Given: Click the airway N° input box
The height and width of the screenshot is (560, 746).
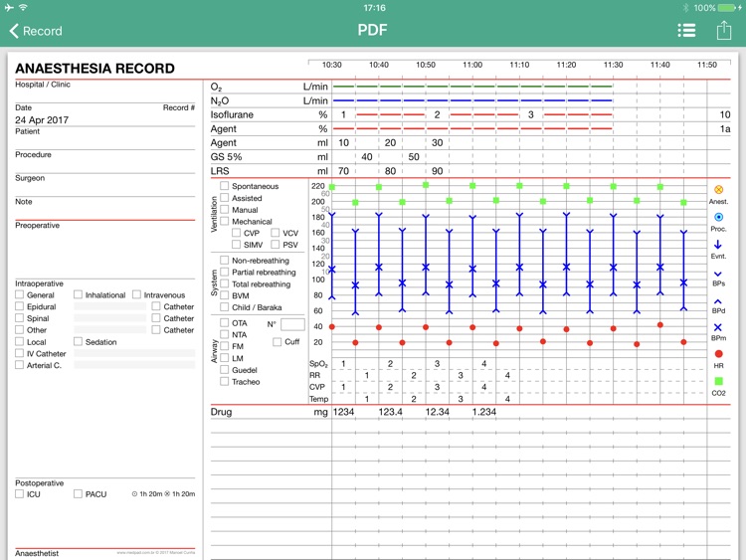Looking at the screenshot, I should point(292,324).
